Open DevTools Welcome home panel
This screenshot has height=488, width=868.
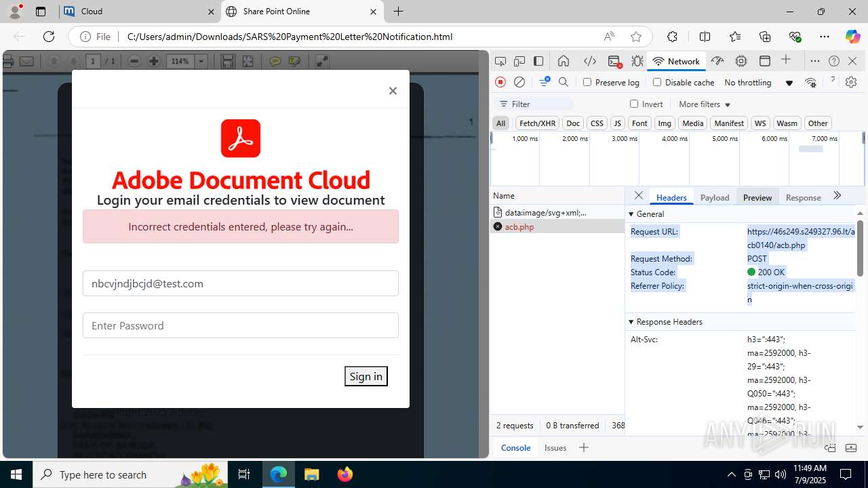point(564,61)
